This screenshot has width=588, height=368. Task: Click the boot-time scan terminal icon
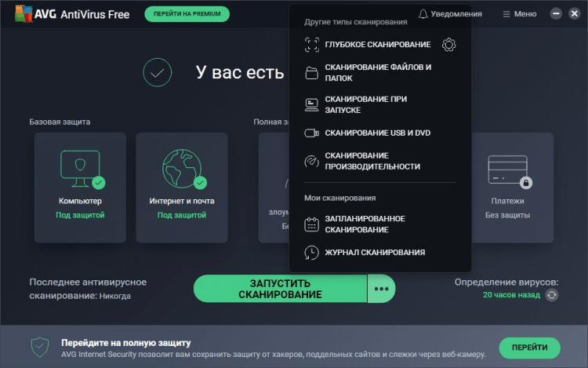(x=311, y=104)
